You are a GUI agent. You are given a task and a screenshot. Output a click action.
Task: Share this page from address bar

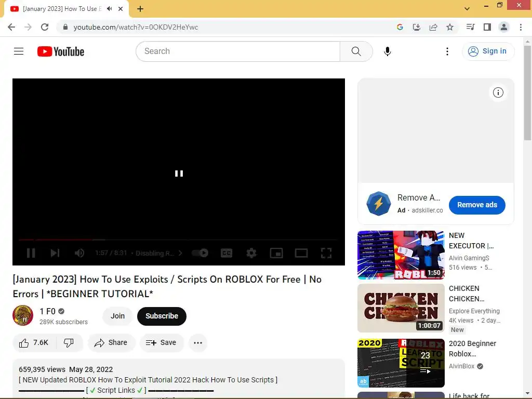(x=433, y=27)
